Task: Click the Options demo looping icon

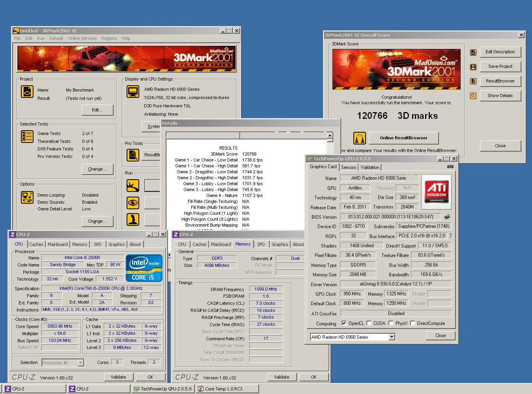Action: pos(27,197)
